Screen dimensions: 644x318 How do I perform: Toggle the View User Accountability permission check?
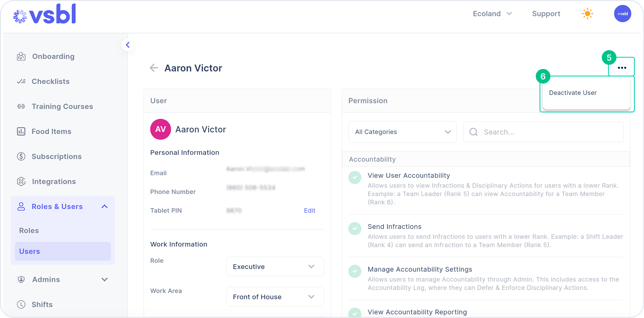click(355, 177)
